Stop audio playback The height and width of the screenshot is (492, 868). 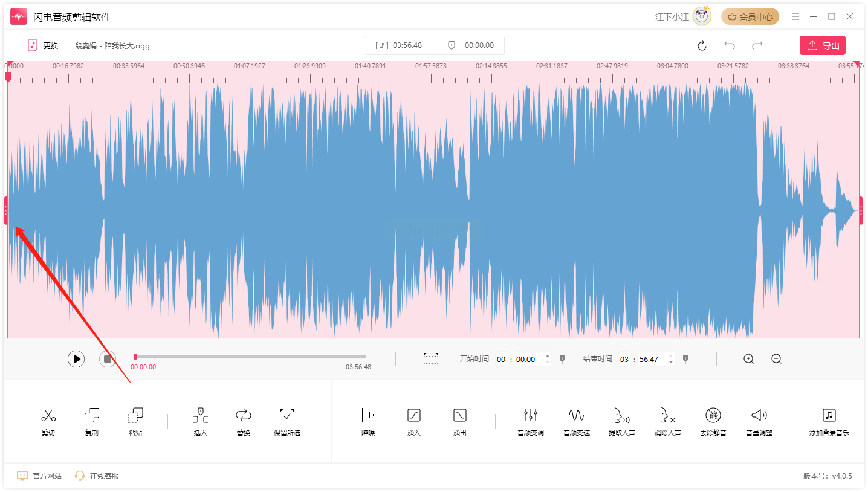(108, 359)
